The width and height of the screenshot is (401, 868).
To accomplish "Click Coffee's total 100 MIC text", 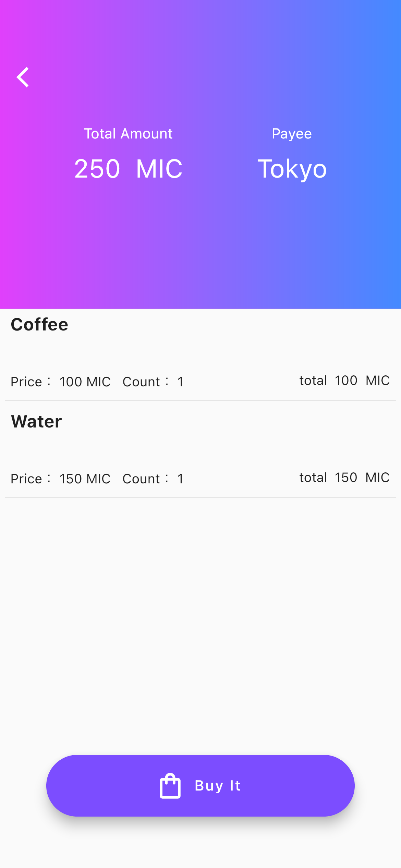I will (x=344, y=381).
